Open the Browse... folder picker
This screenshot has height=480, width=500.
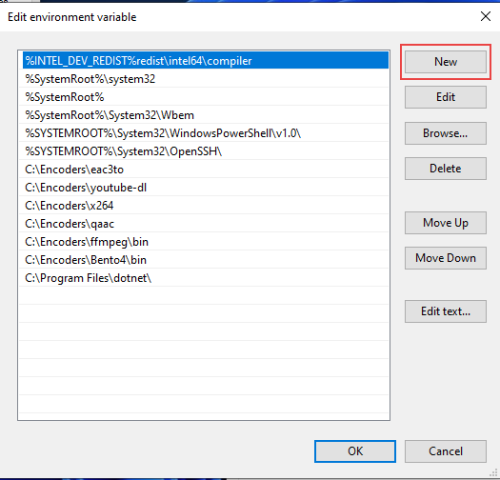pyautogui.click(x=446, y=133)
